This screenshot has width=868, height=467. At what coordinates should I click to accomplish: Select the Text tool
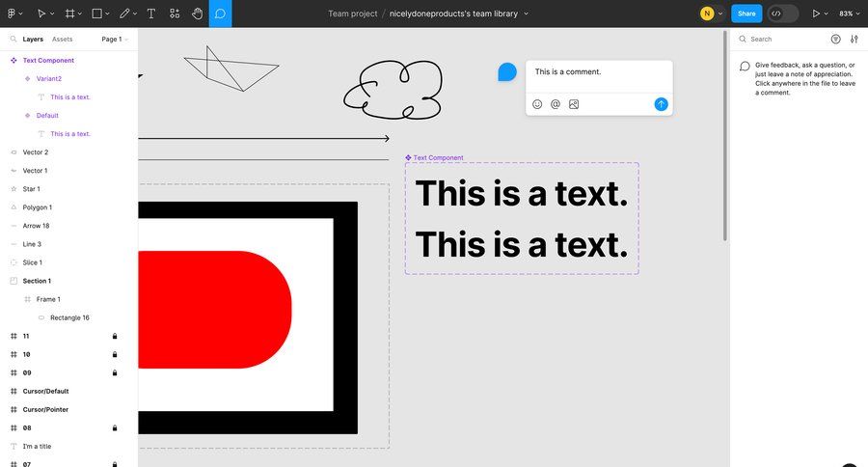[x=151, y=14]
